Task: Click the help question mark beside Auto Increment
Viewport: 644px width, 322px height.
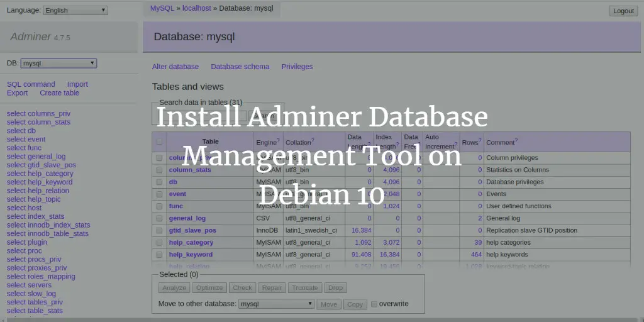Action: tap(455, 144)
